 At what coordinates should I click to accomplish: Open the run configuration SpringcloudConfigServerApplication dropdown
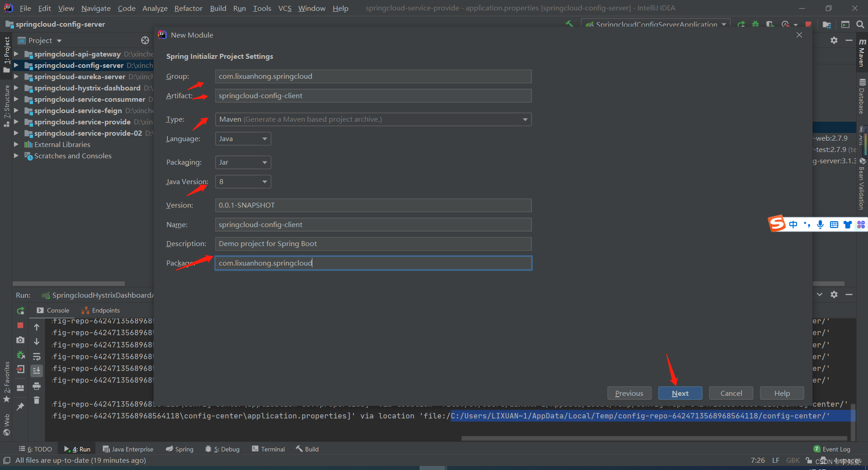point(656,24)
